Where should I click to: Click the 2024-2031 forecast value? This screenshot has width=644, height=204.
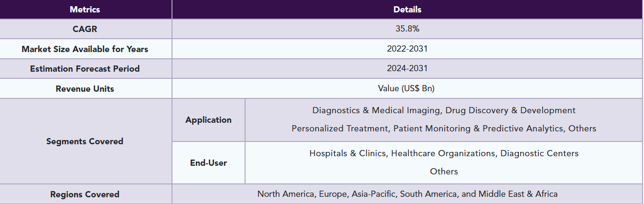click(x=407, y=69)
